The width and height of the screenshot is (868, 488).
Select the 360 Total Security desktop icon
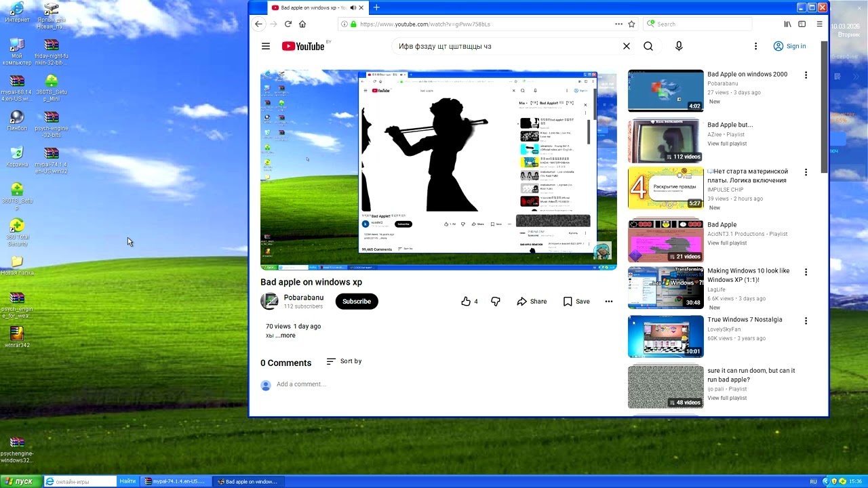[17, 233]
